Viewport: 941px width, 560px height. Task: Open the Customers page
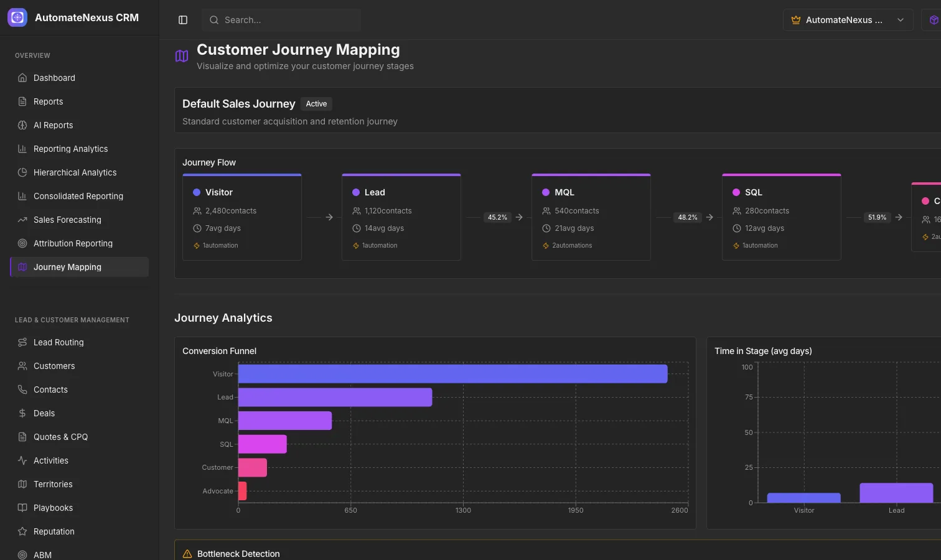pos(80,366)
